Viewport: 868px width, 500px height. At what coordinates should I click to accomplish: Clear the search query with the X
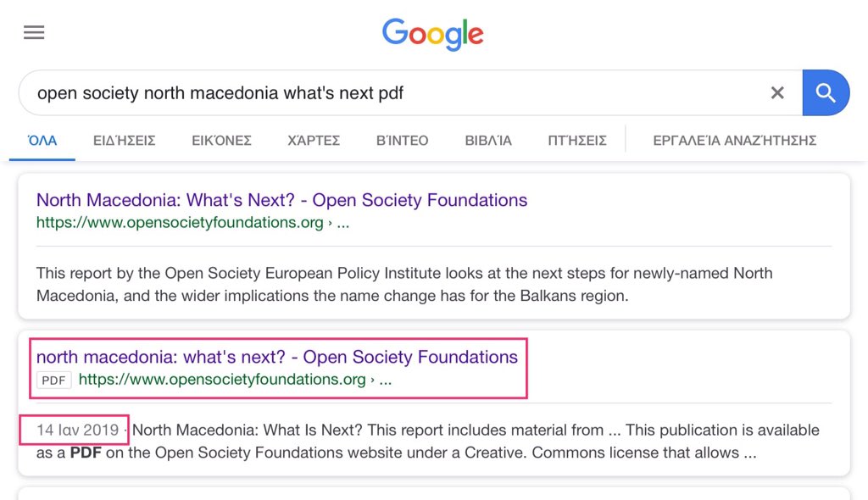point(777,93)
